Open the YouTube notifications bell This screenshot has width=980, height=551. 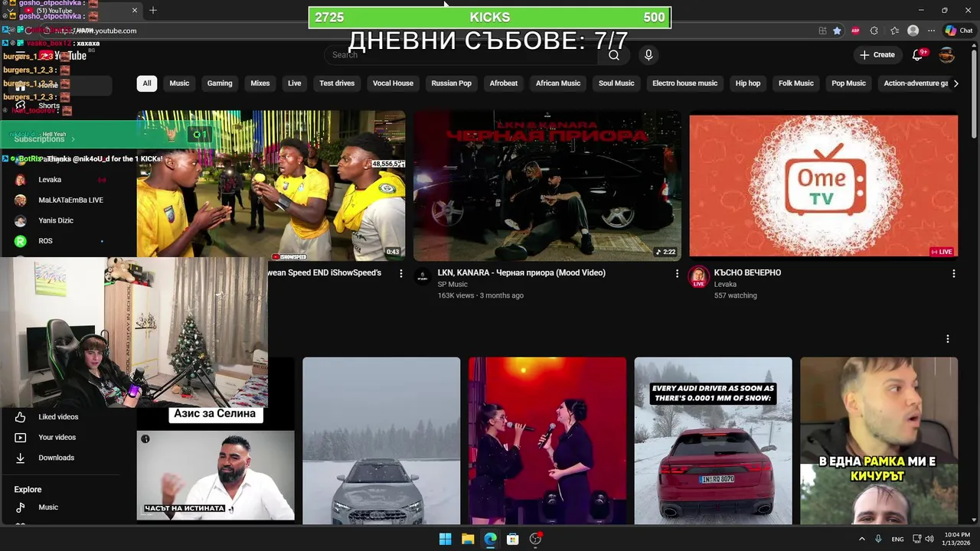point(918,55)
